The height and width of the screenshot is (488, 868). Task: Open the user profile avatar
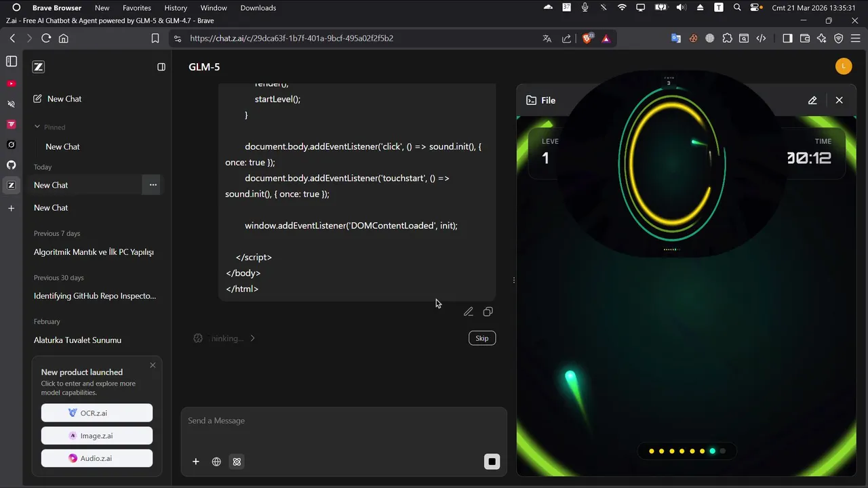pos(843,66)
